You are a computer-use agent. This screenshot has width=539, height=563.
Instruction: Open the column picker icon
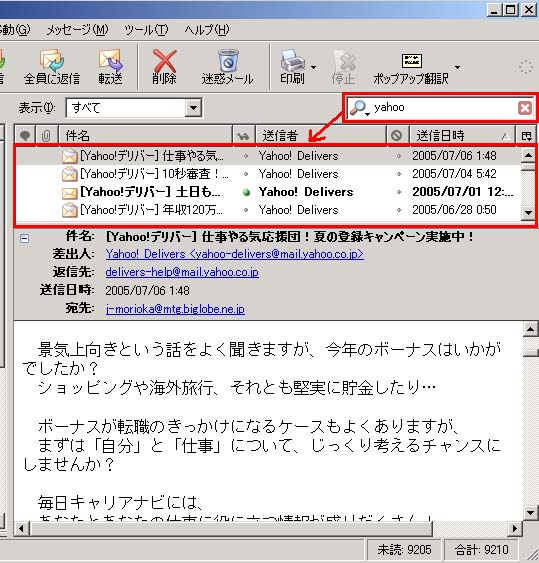tap(526, 136)
